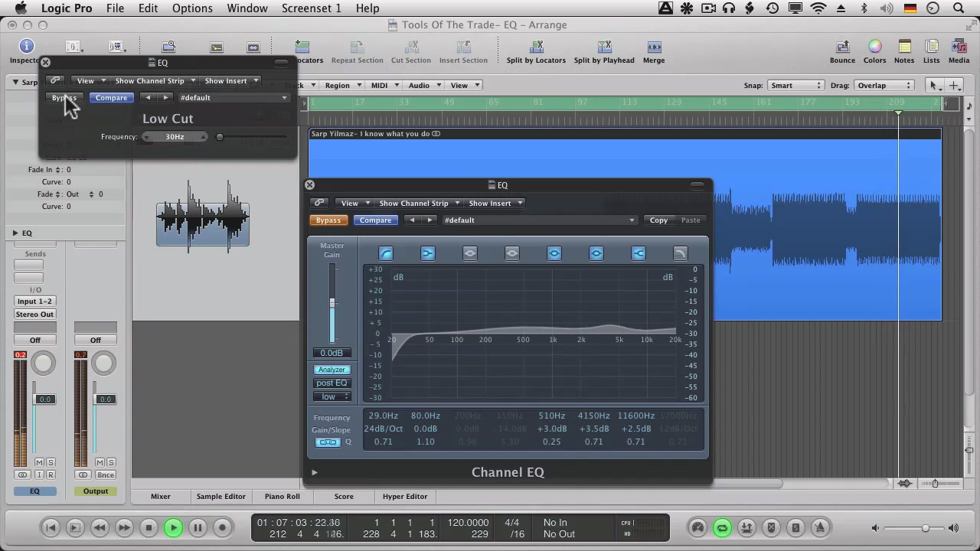Viewport: 980px width, 551px height.
Task: Switch to the Mixer tab
Action: pos(161,497)
